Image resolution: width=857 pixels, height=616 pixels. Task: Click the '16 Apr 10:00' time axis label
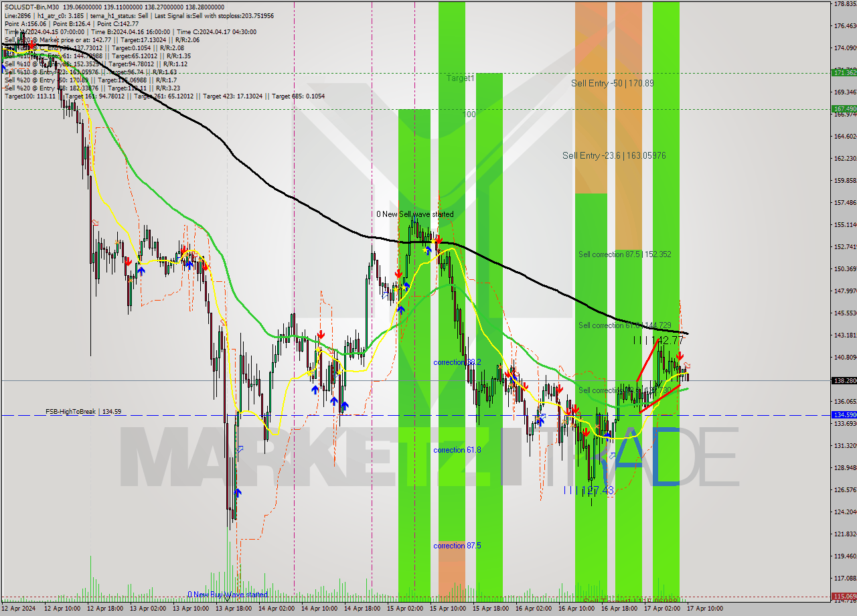[x=576, y=609]
